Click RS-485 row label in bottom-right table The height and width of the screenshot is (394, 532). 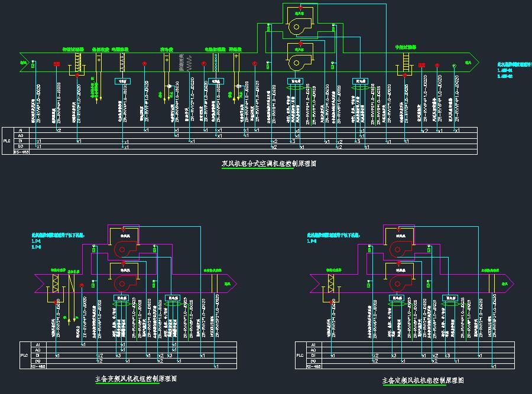coord(314,367)
